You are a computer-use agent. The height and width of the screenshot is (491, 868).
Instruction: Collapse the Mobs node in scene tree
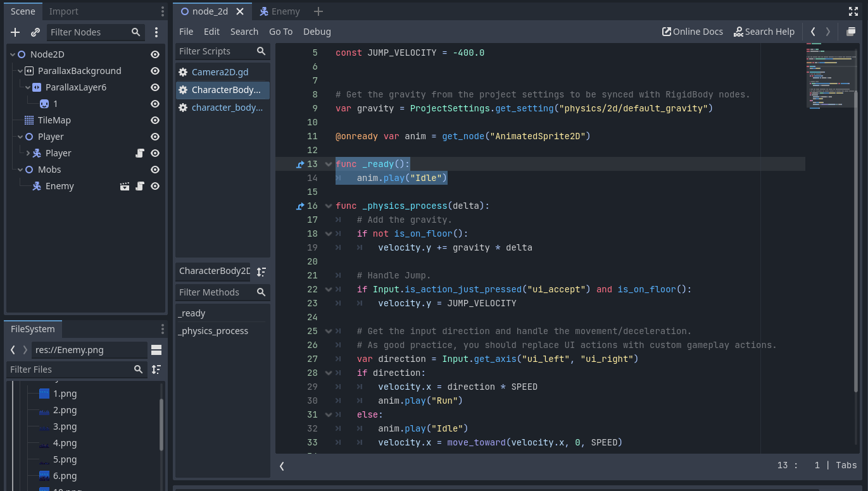[20, 170]
